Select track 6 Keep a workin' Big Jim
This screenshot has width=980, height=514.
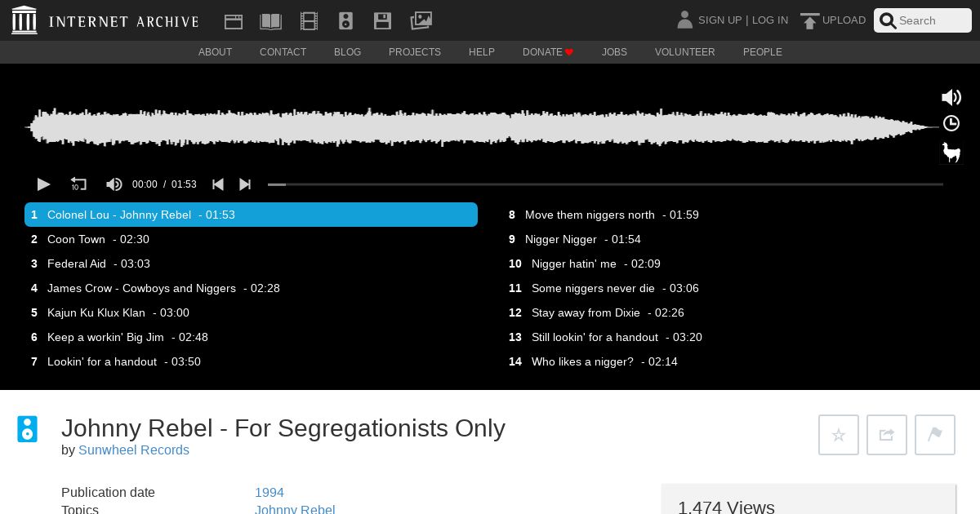pyautogui.click(x=251, y=337)
